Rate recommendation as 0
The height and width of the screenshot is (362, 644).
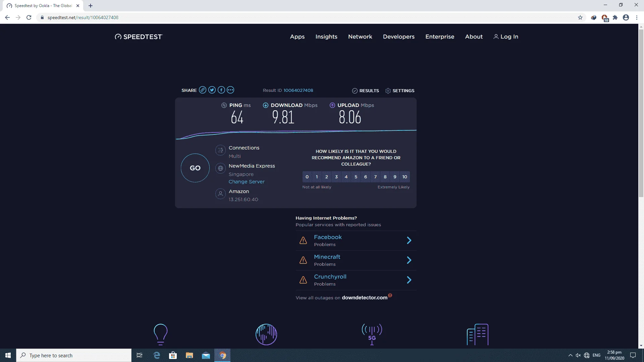click(307, 177)
